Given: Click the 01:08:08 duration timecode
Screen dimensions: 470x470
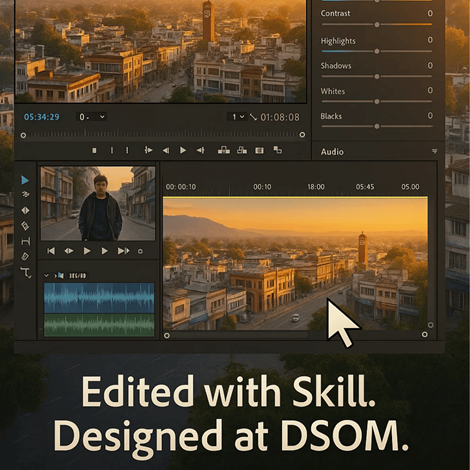Looking at the screenshot, I should coord(280,117).
